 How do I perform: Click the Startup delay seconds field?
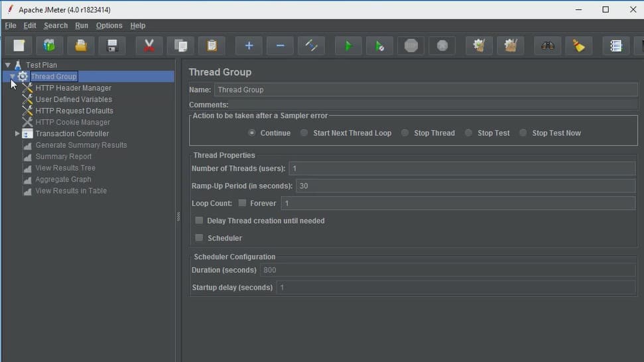pyautogui.click(x=456, y=287)
